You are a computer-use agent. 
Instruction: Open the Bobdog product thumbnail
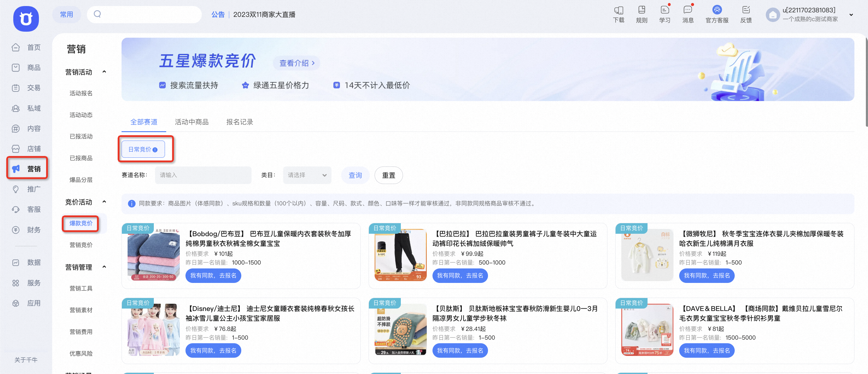pos(154,255)
